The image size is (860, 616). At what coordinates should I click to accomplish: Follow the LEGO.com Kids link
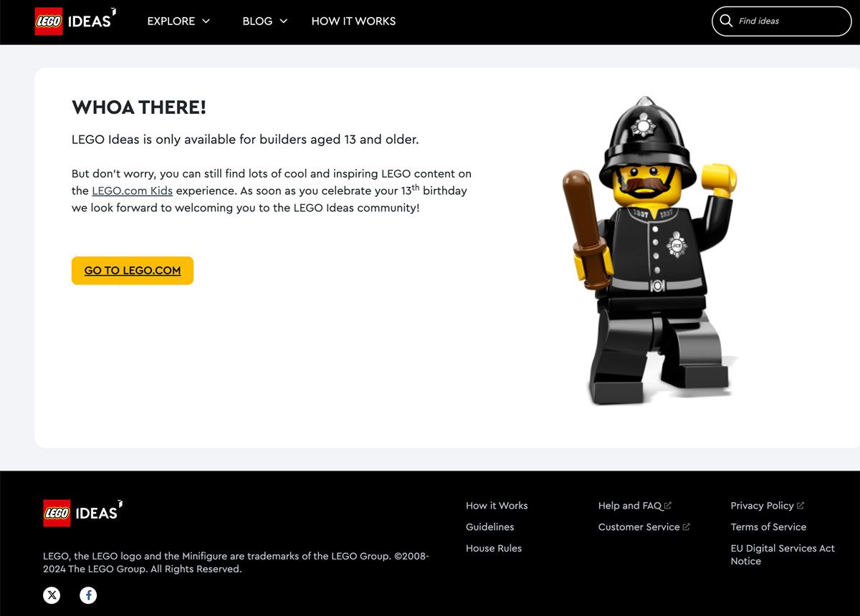[x=132, y=191]
